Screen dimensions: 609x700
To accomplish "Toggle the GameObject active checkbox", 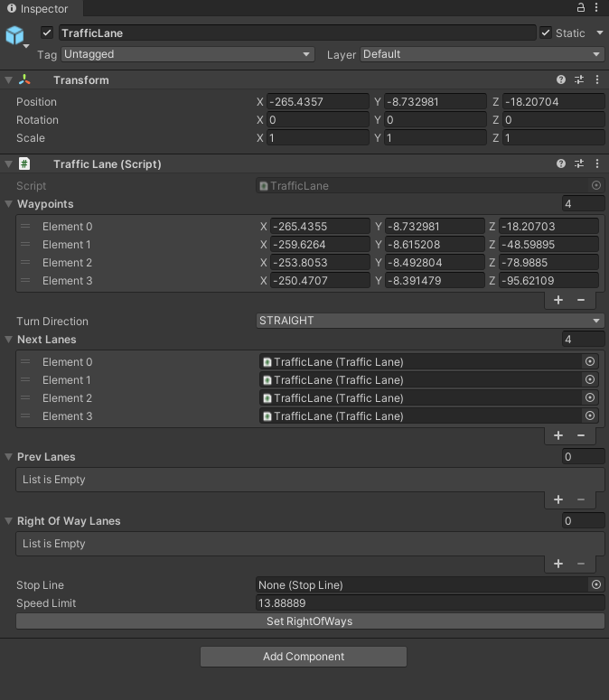I will pyautogui.click(x=47, y=33).
